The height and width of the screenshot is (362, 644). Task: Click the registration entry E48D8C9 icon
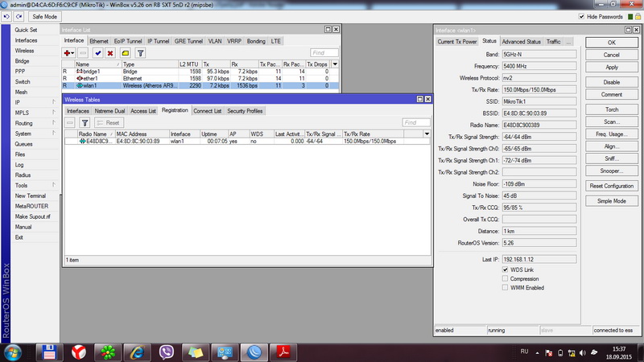[x=82, y=142]
